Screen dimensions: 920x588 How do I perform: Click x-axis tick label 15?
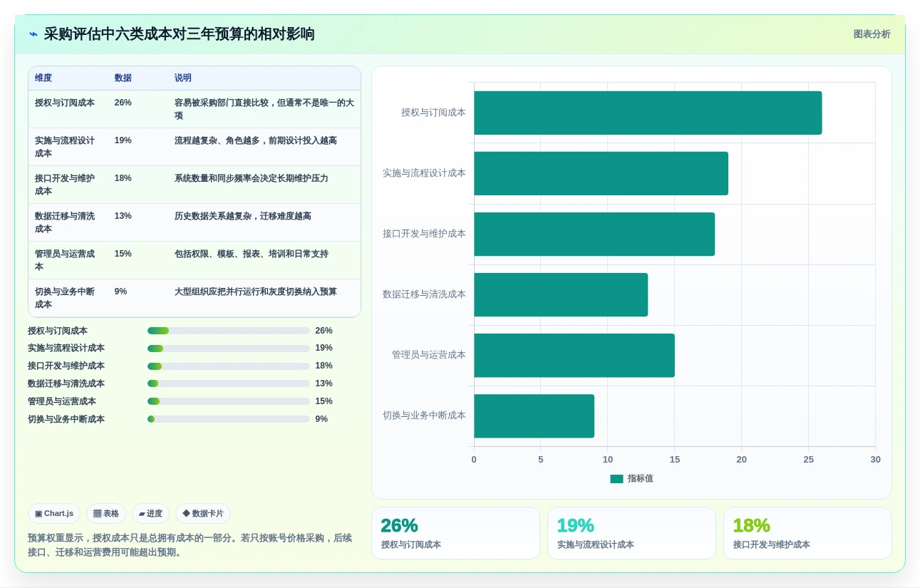675,460
